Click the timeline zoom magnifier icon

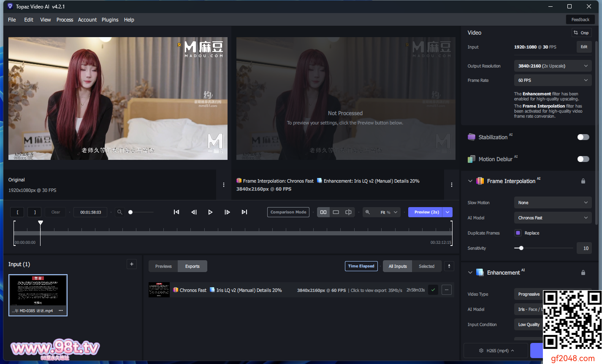(120, 212)
